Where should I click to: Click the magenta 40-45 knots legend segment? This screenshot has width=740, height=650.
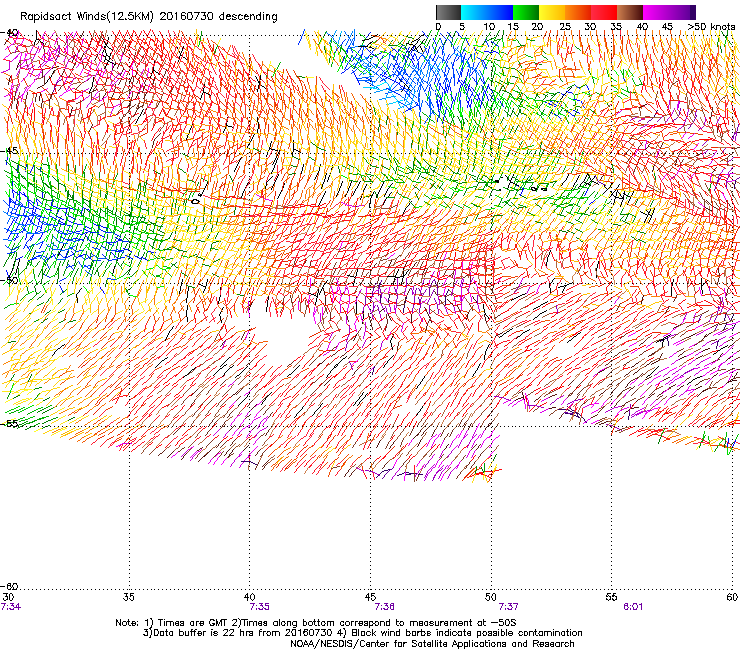point(656,12)
